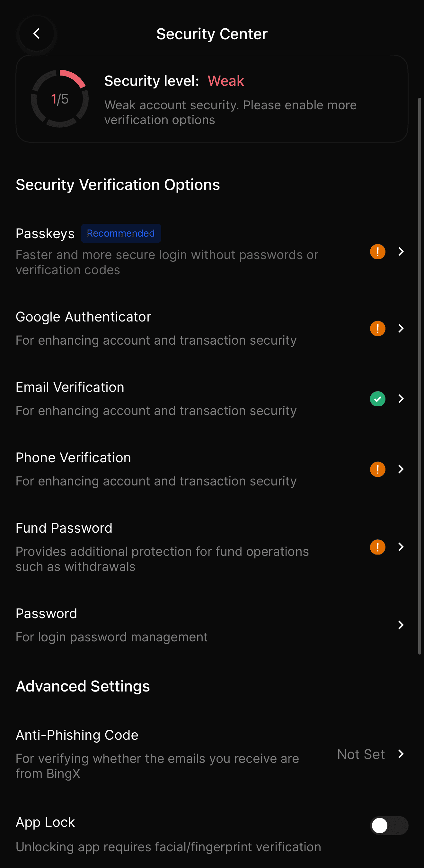The image size is (424, 868).
Task: Click Phone Verification's orange warning icon
Action: 377,469
